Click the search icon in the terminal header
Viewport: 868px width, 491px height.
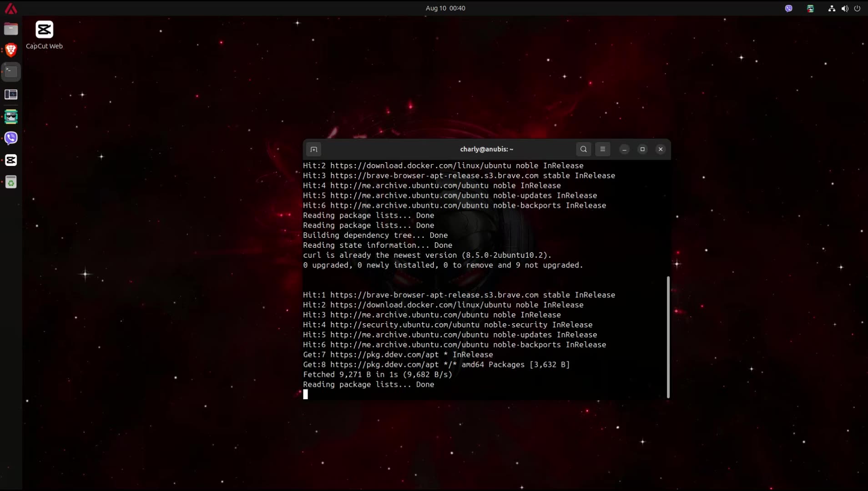click(584, 149)
